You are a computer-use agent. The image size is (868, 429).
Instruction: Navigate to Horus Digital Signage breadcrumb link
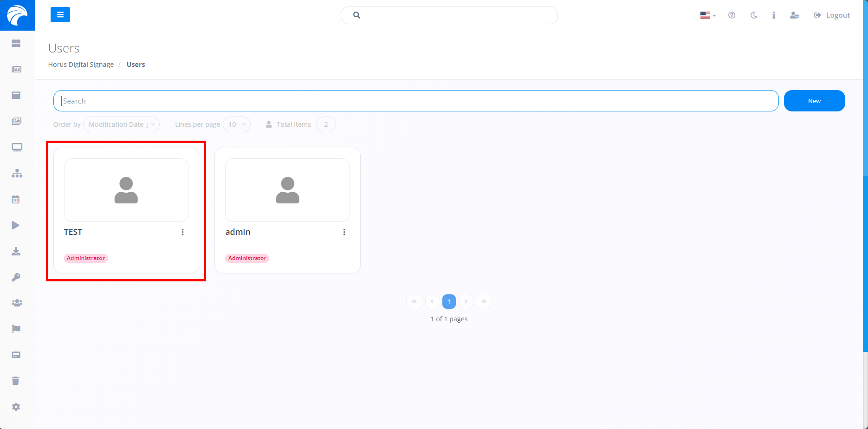coord(81,64)
